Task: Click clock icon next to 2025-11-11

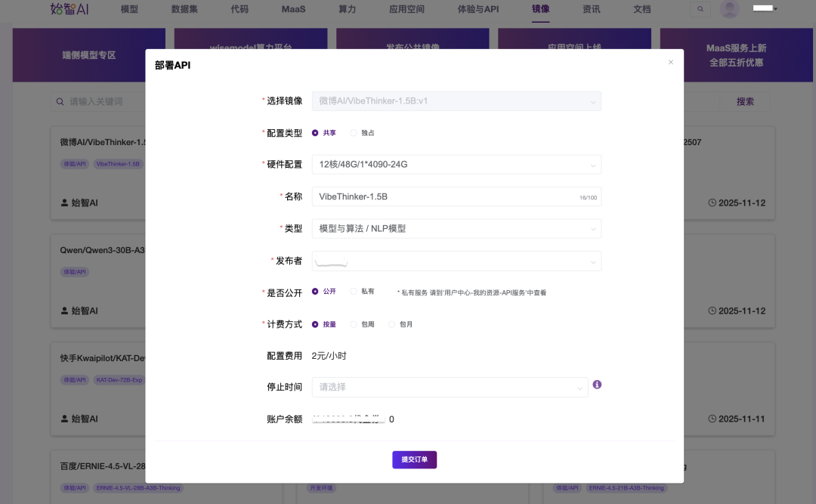Action: coord(712,419)
